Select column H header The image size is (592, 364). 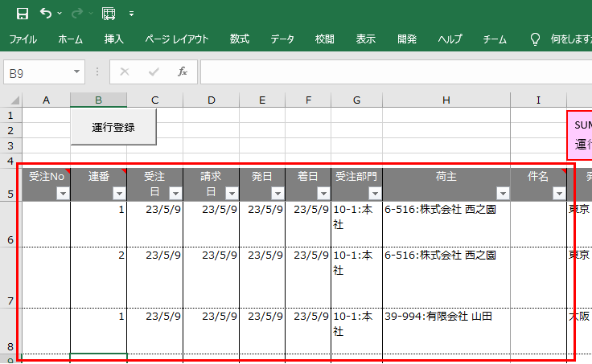coord(446,100)
